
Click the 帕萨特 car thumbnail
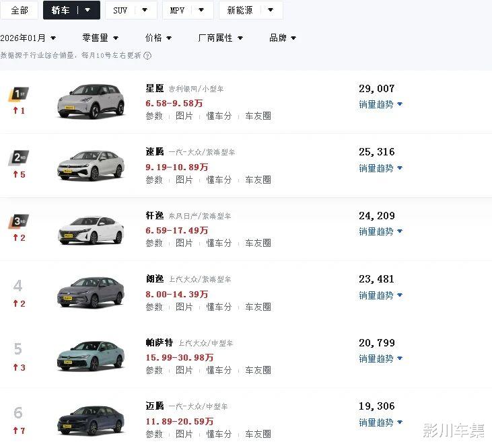[91, 356]
